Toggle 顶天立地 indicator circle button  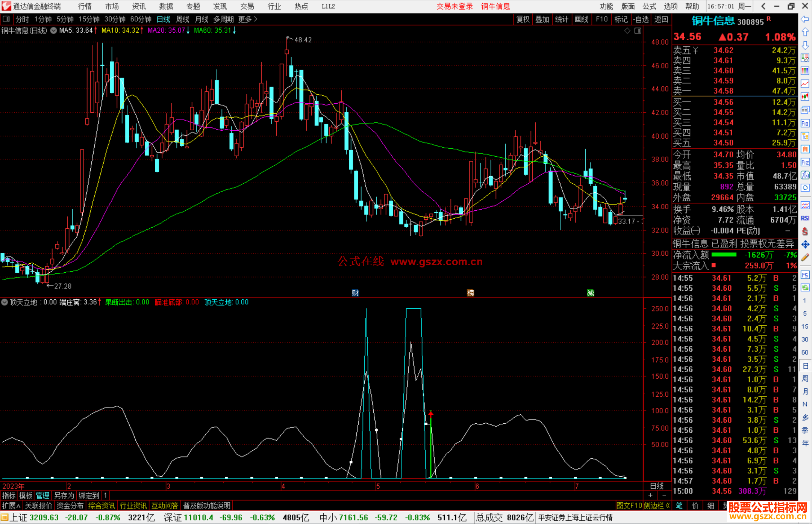coord(5,302)
